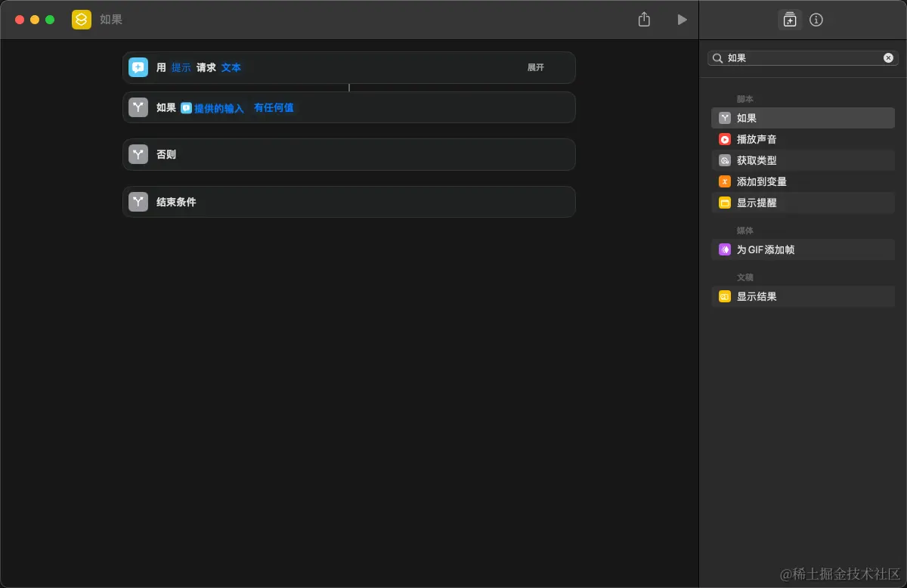Select the 否则 action block
907x588 pixels.
click(x=349, y=154)
